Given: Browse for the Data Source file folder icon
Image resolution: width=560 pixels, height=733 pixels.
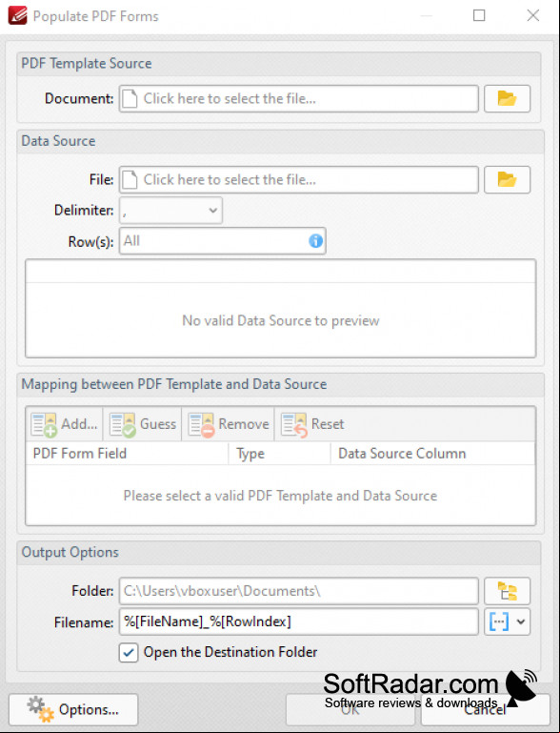Looking at the screenshot, I should (507, 179).
